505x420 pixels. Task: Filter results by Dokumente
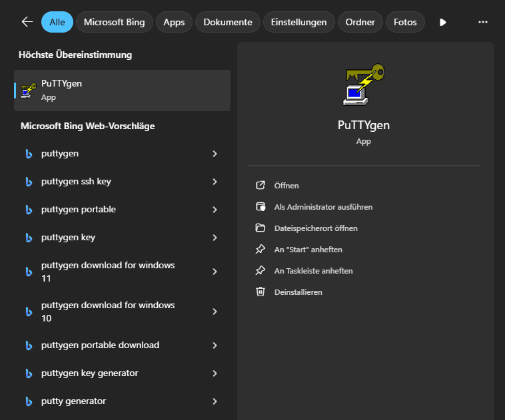click(228, 22)
